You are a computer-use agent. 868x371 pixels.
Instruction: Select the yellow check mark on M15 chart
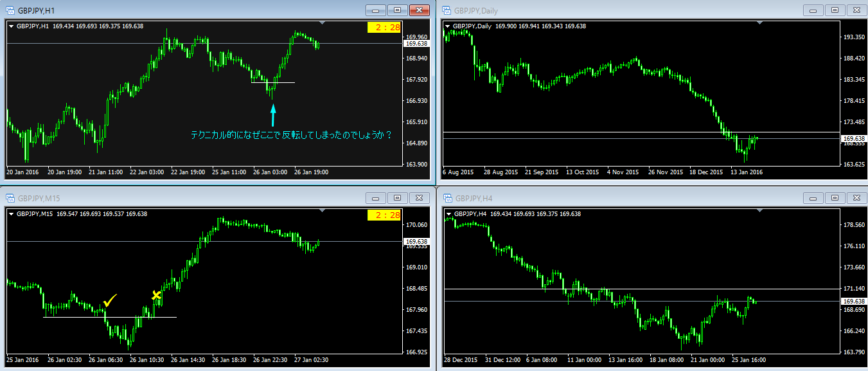110,300
